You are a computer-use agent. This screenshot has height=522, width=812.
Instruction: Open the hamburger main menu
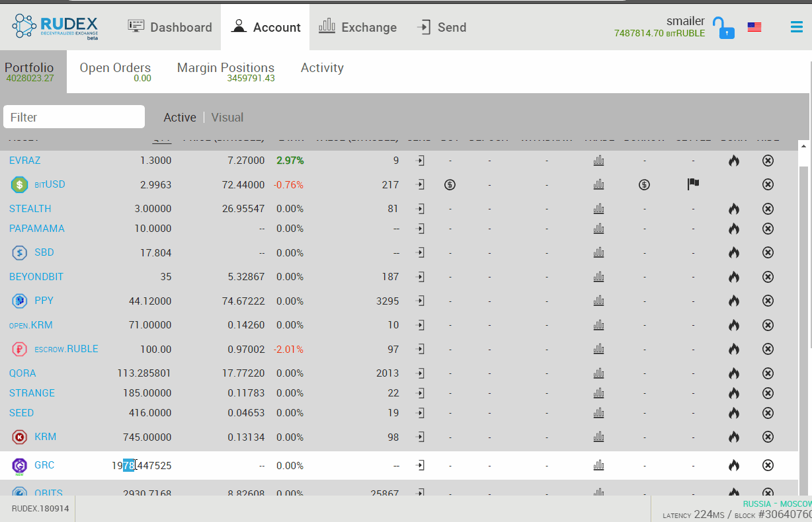pos(796,27)
